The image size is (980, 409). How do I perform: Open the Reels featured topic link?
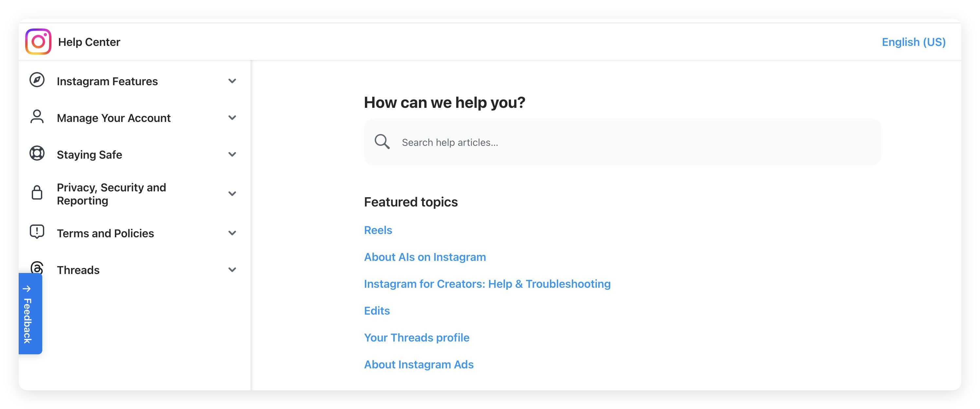coord(378,230)
